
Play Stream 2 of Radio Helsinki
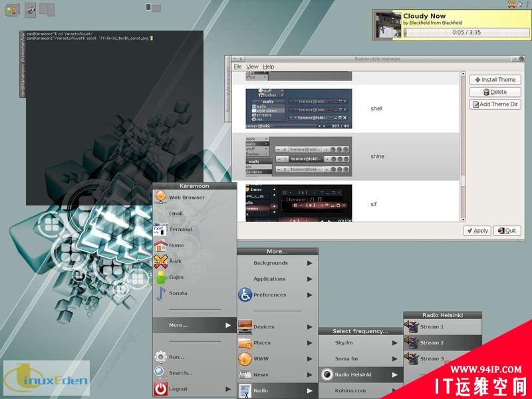tap(442, 342)
